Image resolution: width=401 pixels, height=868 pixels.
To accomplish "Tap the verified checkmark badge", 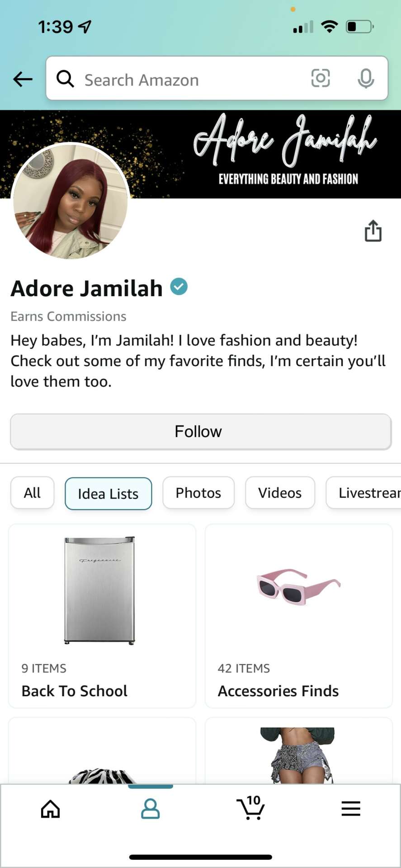I will click(179, 287).
